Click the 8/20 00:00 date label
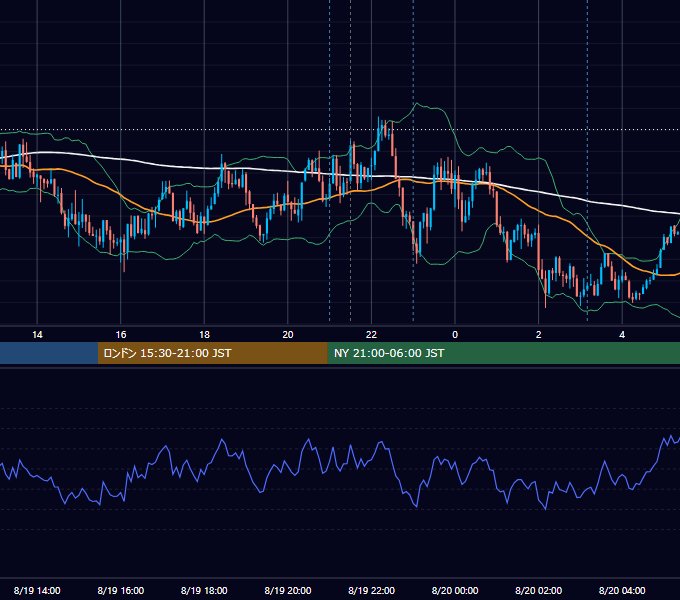 click(x=455, y=590)
